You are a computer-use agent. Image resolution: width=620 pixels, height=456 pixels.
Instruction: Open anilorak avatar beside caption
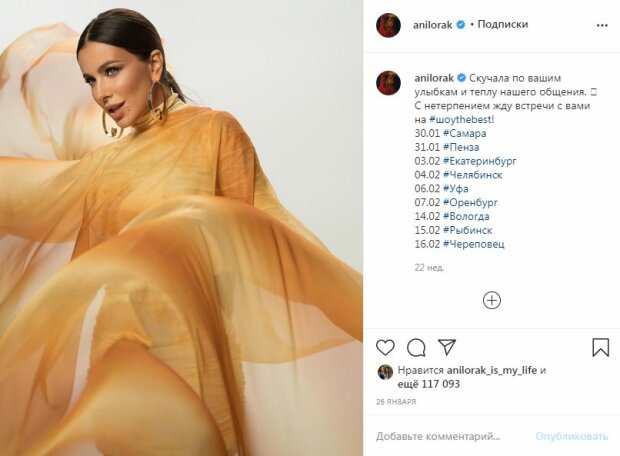click(x=389, y=83)
